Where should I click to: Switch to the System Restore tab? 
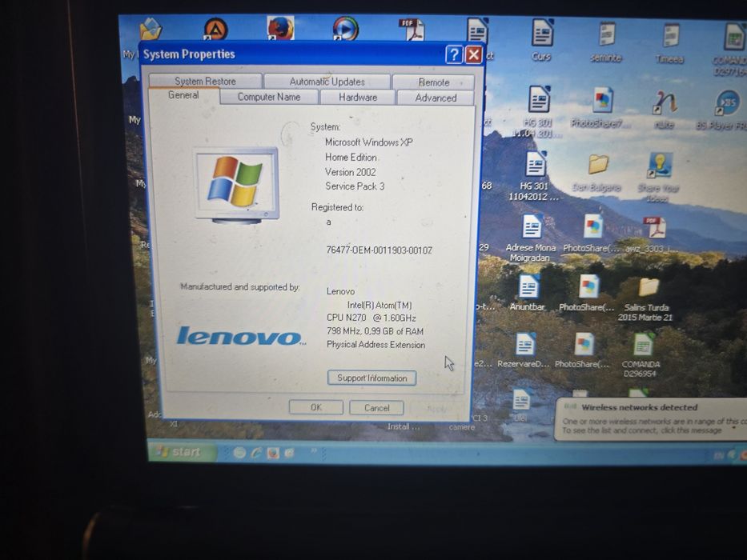(205, 81)
